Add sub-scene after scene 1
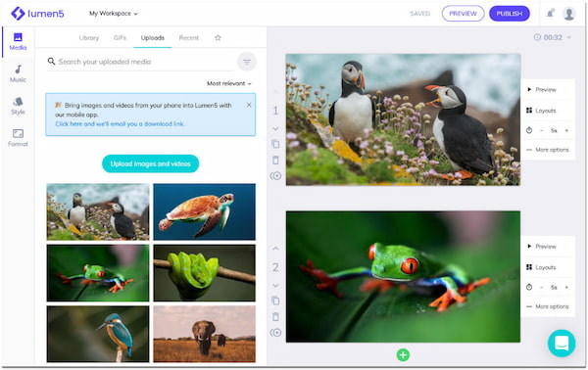 click(x=275, y=175)
